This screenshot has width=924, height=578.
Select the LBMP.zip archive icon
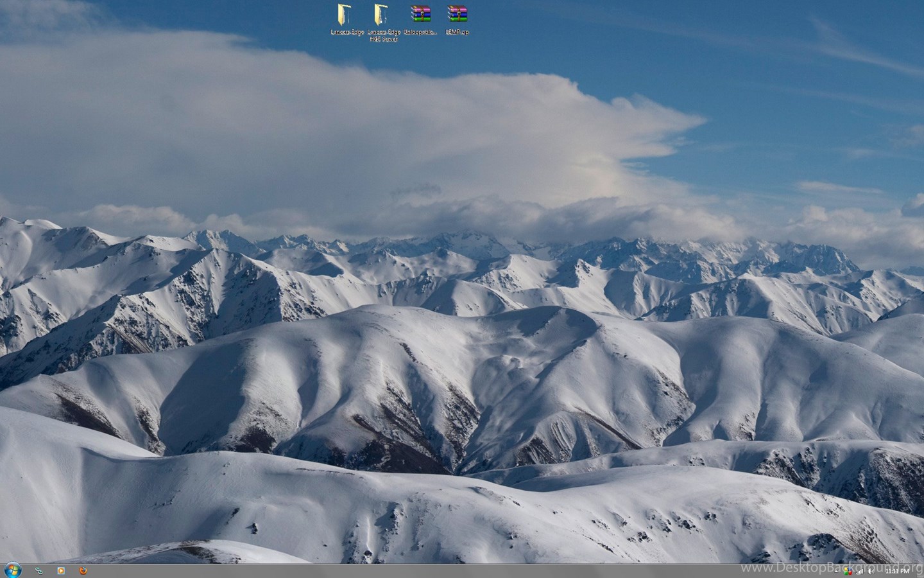[x=457, y=14]
